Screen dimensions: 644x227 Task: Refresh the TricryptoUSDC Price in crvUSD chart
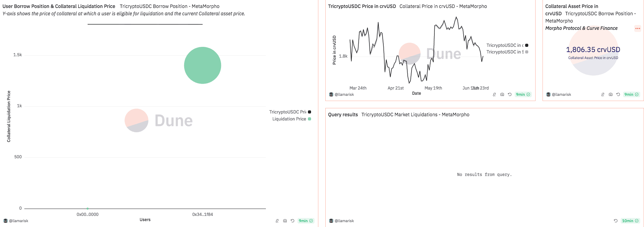tap(510, 94)
